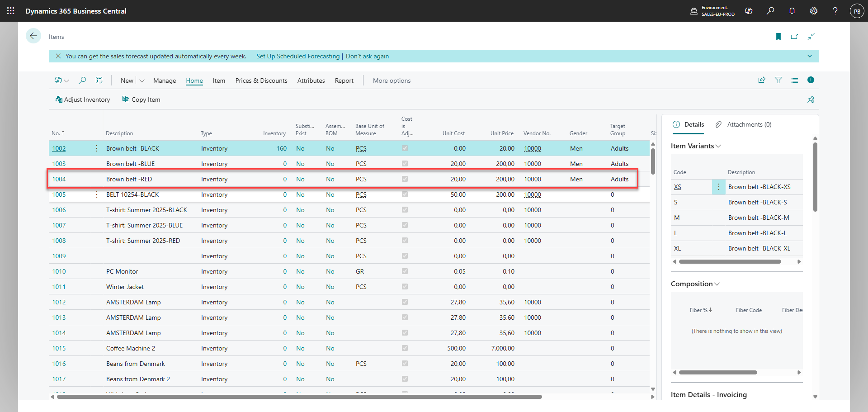The image size is (868, 412).
Task: Open the menu for variant XS
Action: 719,187
